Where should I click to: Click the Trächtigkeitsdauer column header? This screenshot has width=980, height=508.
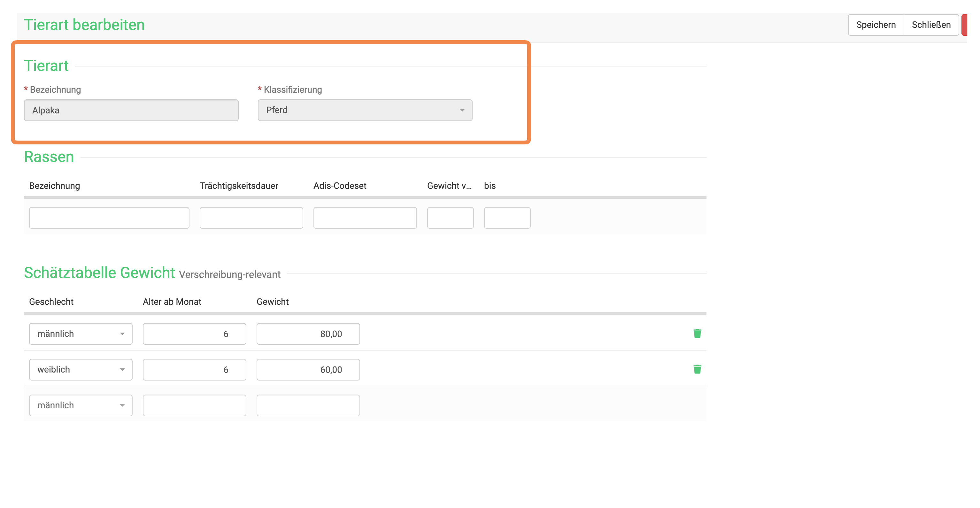point(239,186)
